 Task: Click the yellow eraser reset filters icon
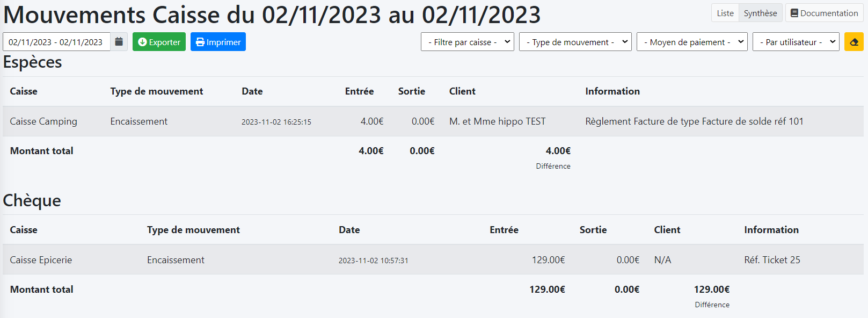click(x=854, y=42)
